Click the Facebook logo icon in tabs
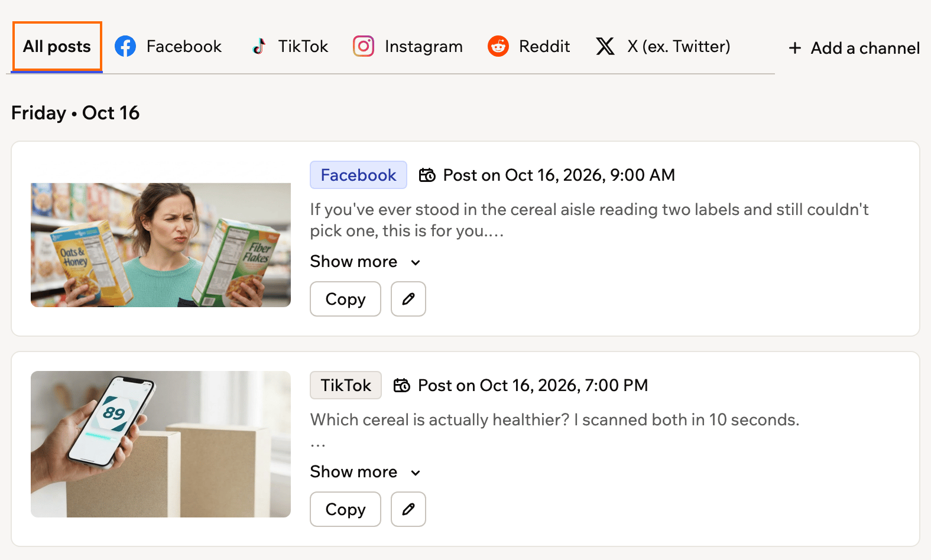The width and height of the screenshot is (931, 560). (125, 46)
